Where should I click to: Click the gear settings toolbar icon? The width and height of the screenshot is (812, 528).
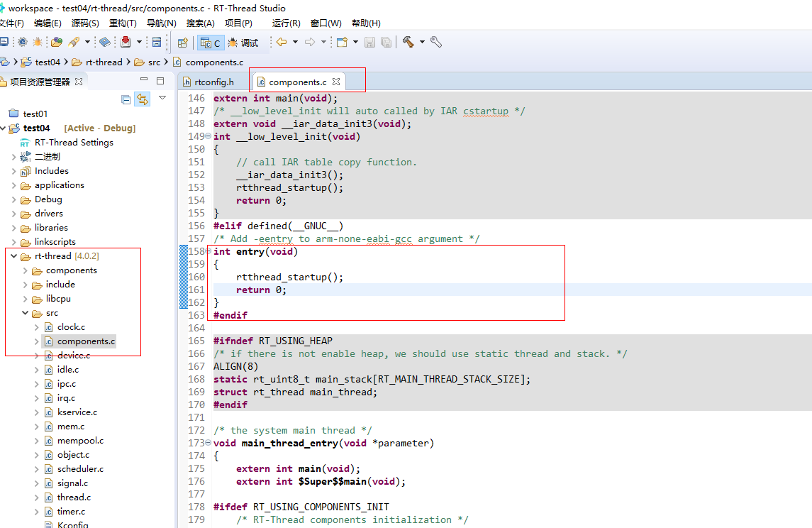[x=22, y=42]
